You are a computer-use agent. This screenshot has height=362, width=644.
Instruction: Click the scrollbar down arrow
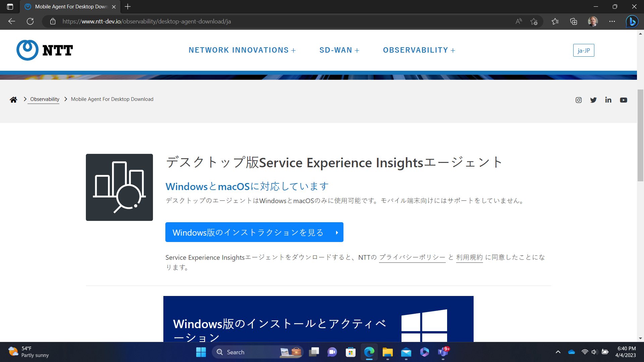click(640, 339)
